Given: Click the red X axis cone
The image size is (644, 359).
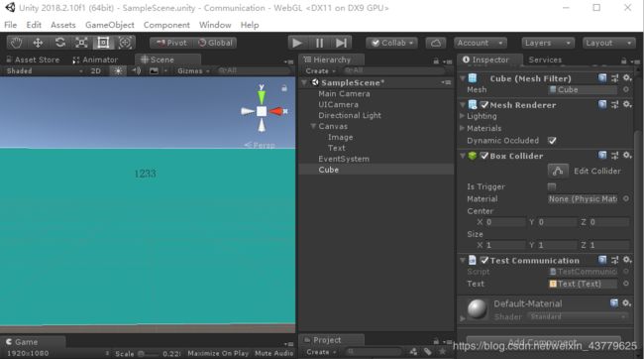Looking at the screenshot, I should pyautogui.click(x=276, y=111).
